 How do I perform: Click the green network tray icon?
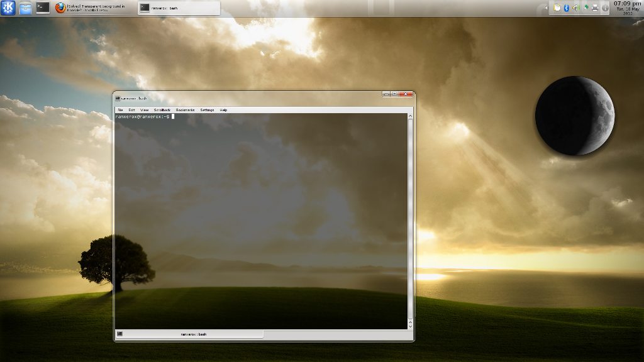click(x=586, y=8)
